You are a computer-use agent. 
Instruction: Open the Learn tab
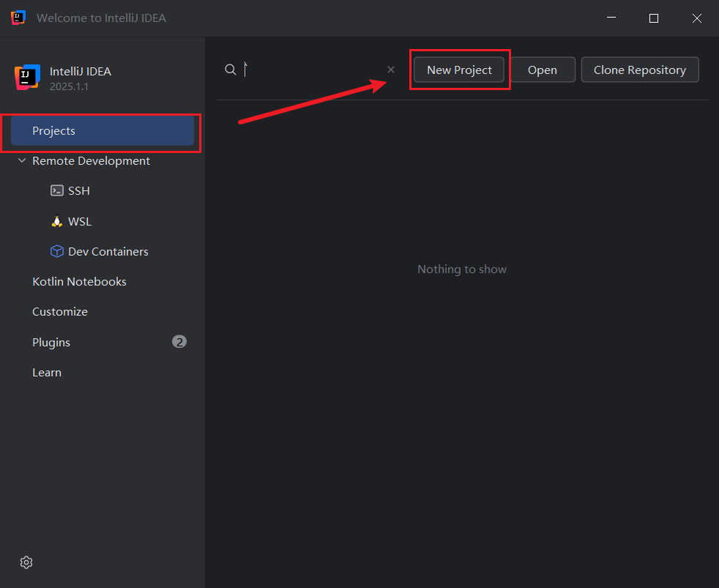point(47,373)
